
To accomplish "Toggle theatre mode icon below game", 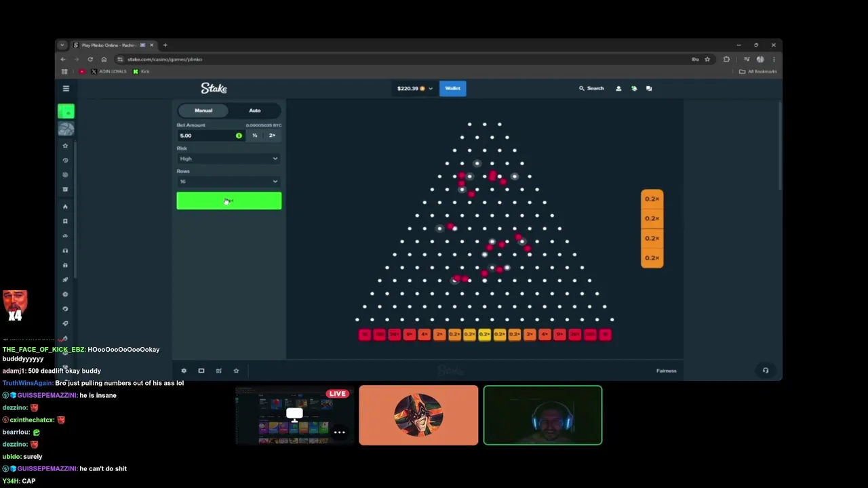I will click(x=201, y=371).
